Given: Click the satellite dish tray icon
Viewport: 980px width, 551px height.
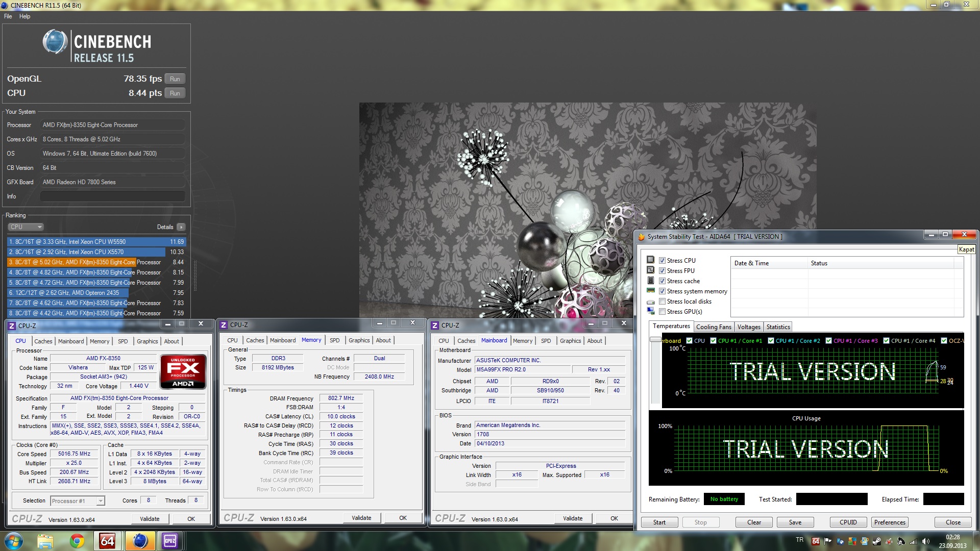Looking at the screenshot, I should [901, 541].
